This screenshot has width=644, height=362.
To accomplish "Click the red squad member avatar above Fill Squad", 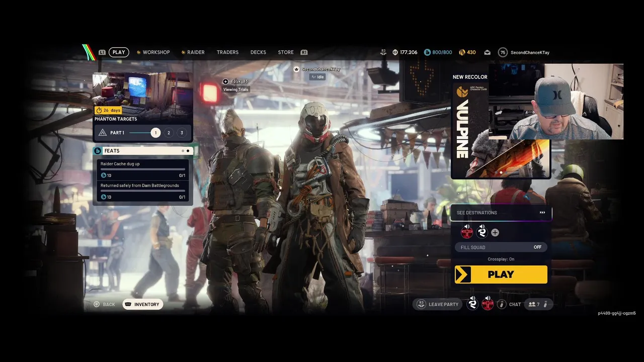I will point(467,232).
